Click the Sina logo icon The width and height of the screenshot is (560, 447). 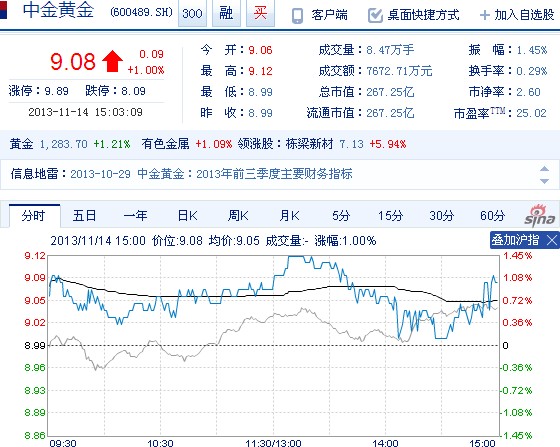[540, 216]
